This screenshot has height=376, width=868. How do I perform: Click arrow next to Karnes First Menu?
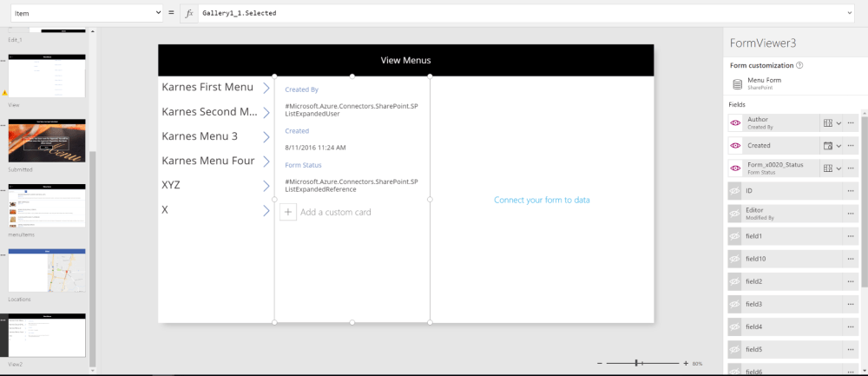coord(266,88)
